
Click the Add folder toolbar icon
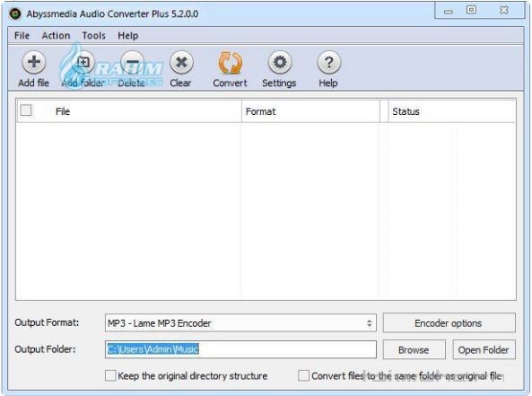(x=83, y=62)
